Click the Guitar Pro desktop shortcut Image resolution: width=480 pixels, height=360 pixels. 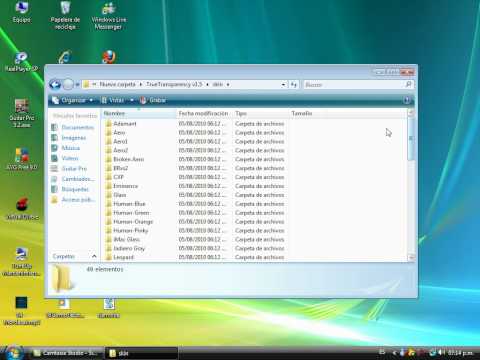click(x=22, y=113)
